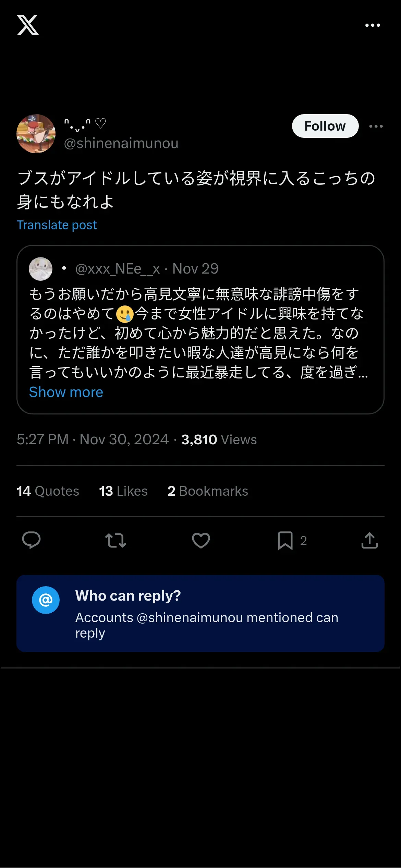The height and width of the screenshot is (868, 401).
Task: Click the repost arrows icon
Action: tap(116, 540)
